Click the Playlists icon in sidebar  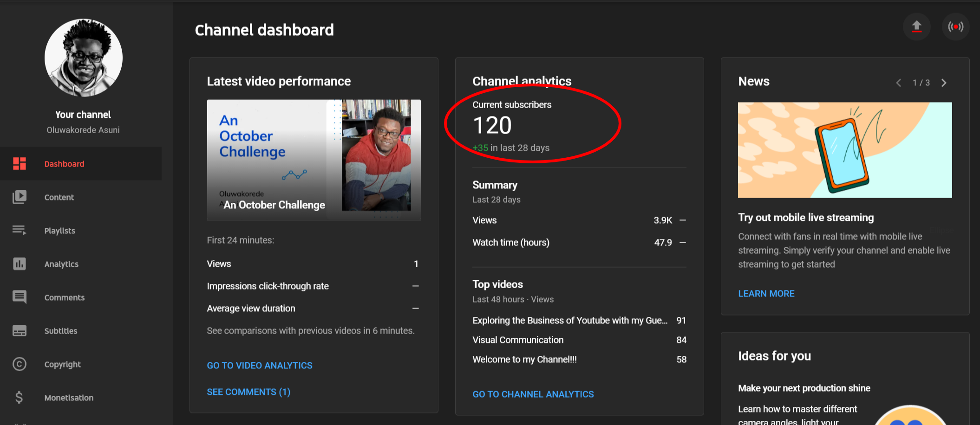20,231
